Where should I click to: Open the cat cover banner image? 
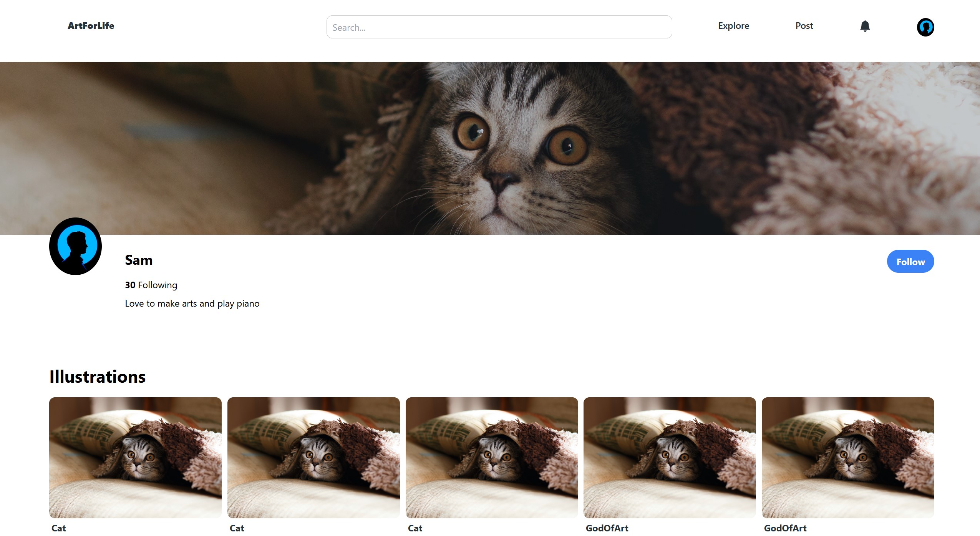[x=490, y=148]
